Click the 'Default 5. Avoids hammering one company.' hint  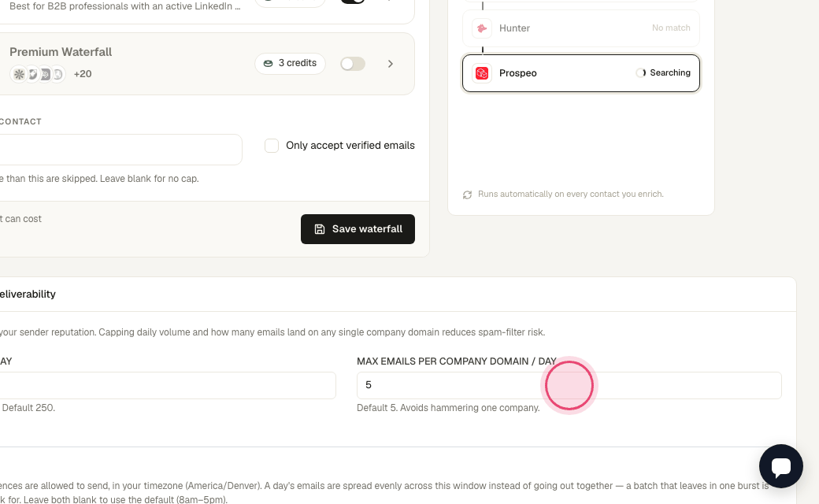(448, 408)
